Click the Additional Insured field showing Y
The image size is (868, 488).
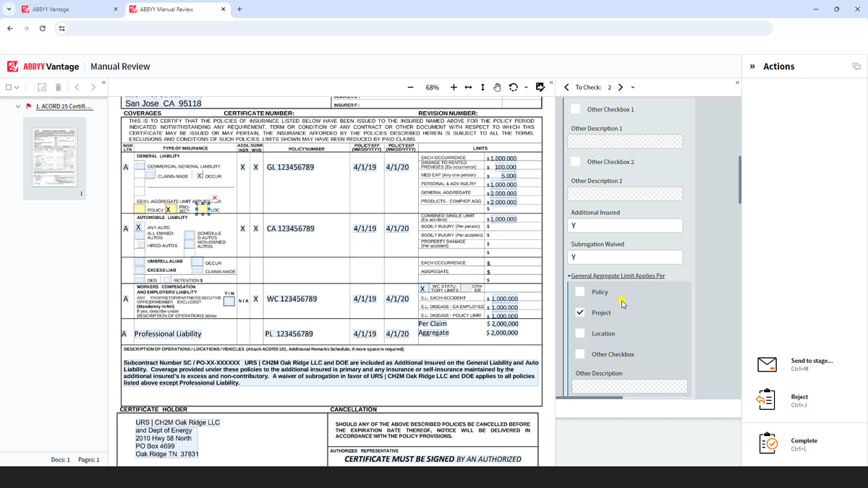pyautogui.click(x=625, y=226)
